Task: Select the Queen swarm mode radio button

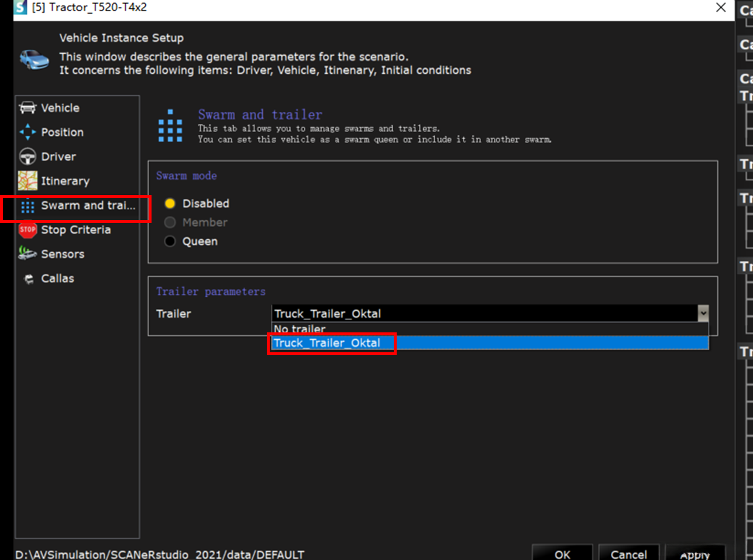Action: (x=170, y=241)
